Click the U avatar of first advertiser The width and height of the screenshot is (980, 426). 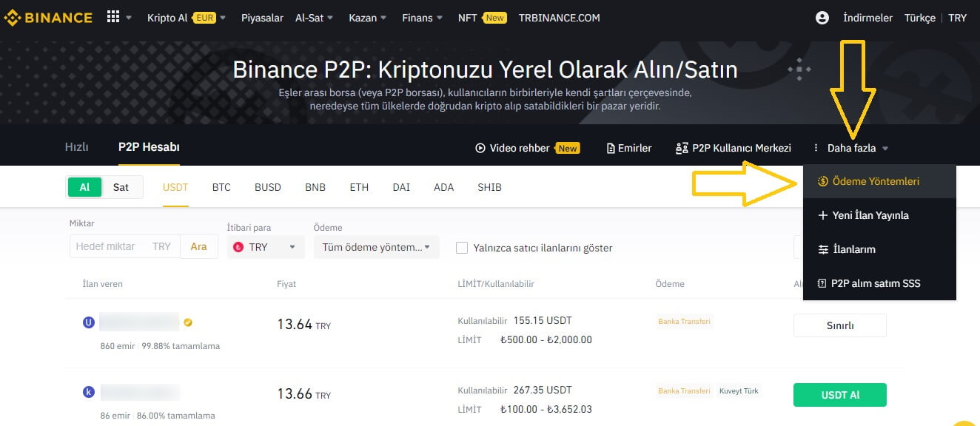point(89,322)
